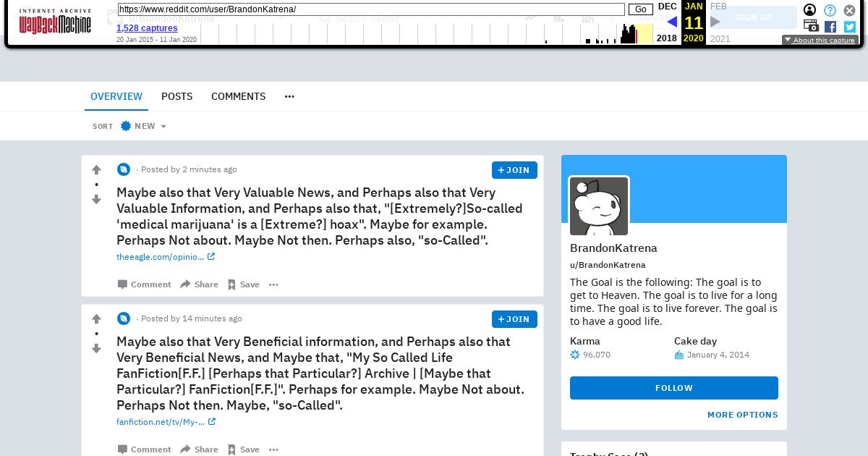This screenshot has height=456, width=868.
Task: Click the Go button in Wayback toolbar
Action: point(641,9)
